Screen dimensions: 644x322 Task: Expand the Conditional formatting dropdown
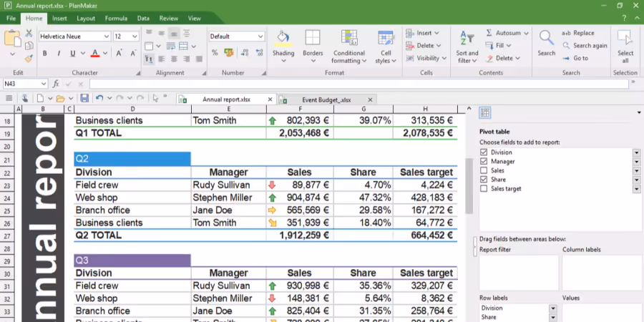pyautogui.click(x=364, y=61)
